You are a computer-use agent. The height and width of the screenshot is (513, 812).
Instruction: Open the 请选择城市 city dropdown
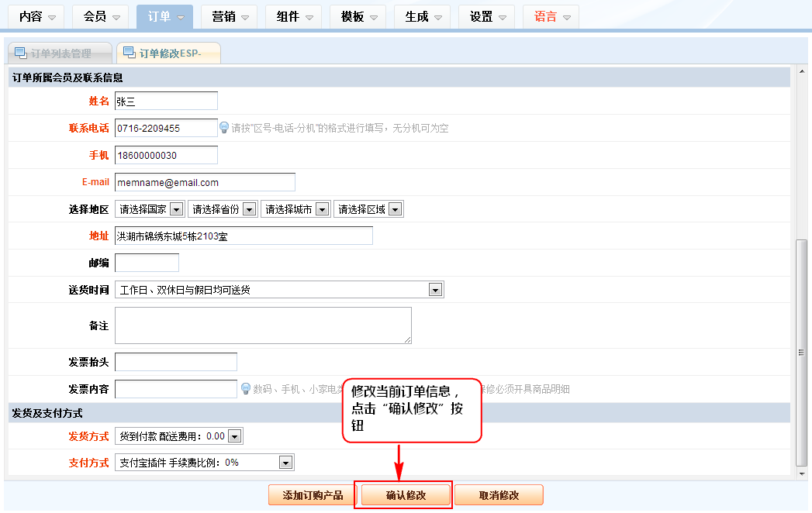[295, 209]
